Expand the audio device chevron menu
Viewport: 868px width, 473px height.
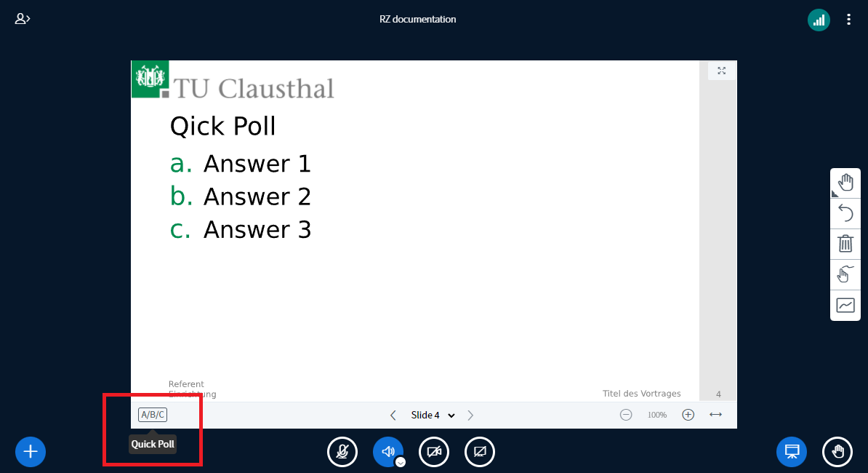pos(400,461)
